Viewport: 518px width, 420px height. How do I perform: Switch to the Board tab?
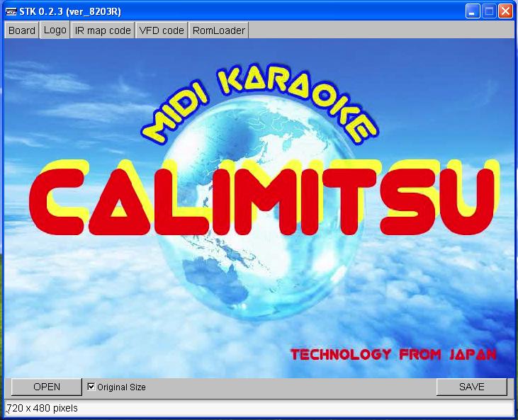[x=22, y=30]
